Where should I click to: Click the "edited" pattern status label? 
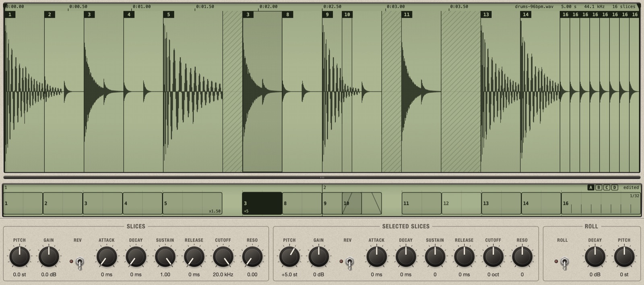point(631,187)
